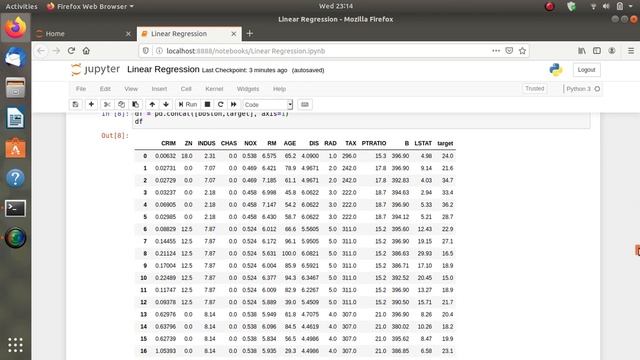Click the Logout button
Screen dimensions: 640x360
coord(586,70)
